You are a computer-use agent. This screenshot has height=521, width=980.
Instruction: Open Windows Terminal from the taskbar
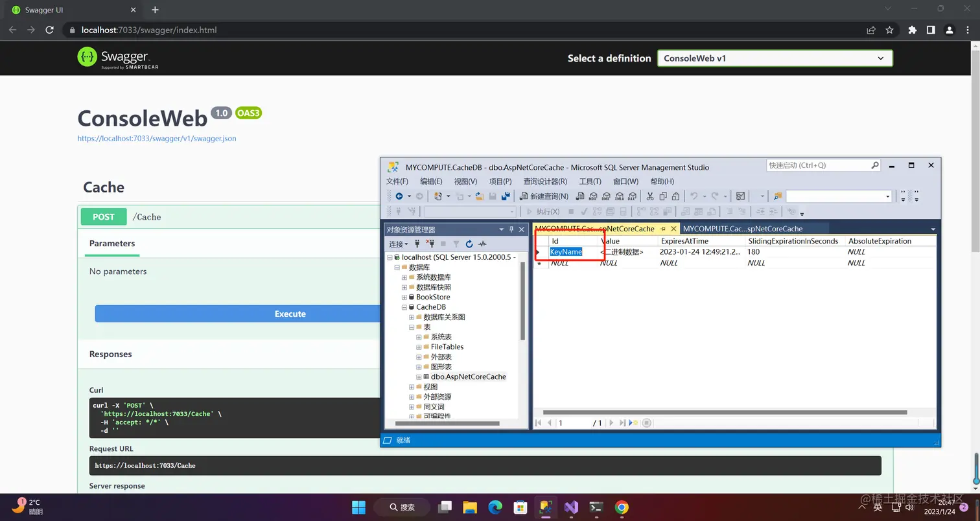(596, 507)
